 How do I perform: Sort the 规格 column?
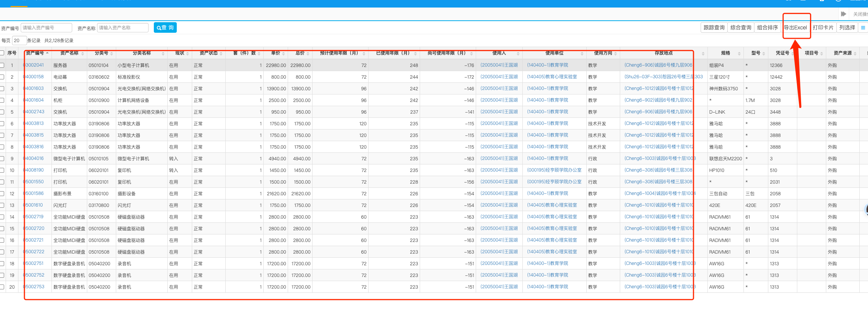[739, 53]
